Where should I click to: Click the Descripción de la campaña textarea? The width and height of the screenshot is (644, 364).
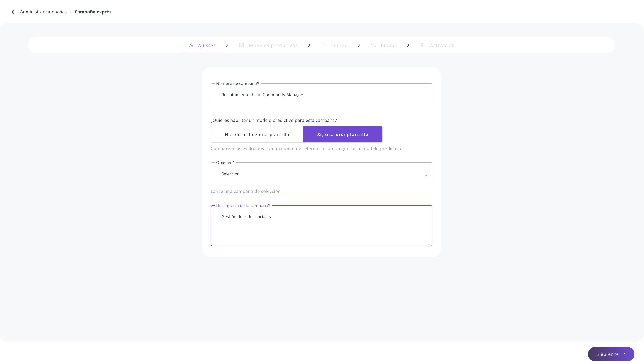tap(321, 226)
